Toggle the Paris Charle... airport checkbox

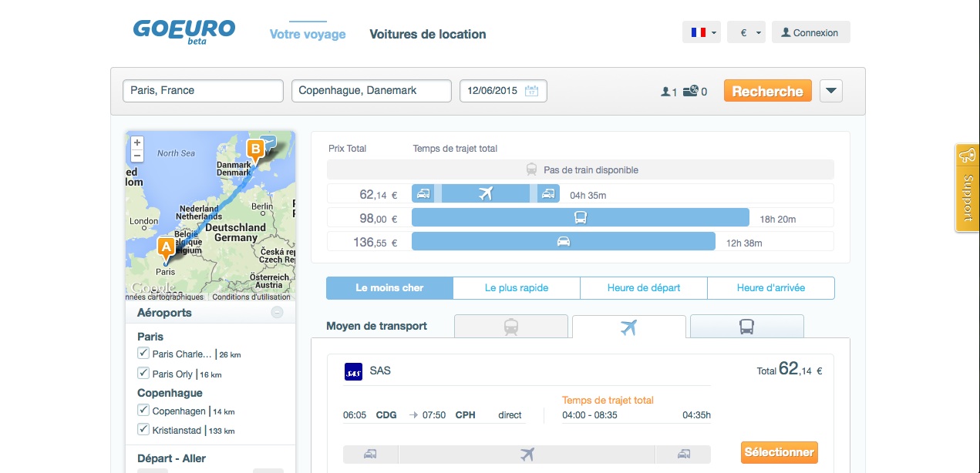(x=143, y=354)
